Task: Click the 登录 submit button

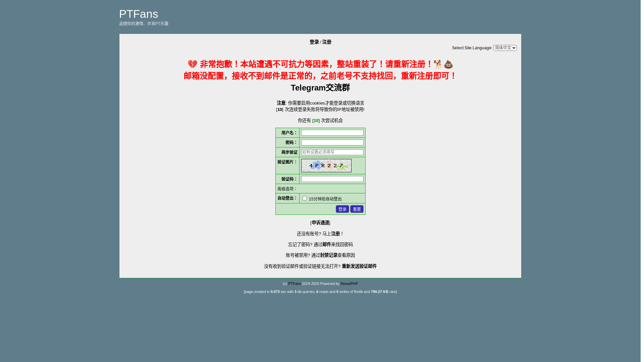Action: click(342, 209)
